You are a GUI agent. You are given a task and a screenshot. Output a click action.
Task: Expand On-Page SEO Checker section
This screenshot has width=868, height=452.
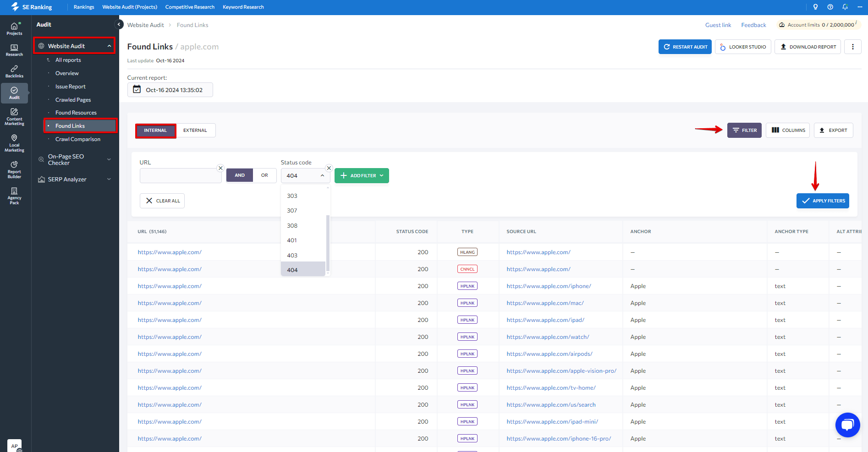click(x=109, y=159)
